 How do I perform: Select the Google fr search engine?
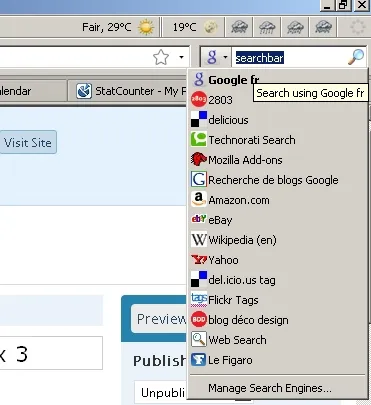coord(277,80)
